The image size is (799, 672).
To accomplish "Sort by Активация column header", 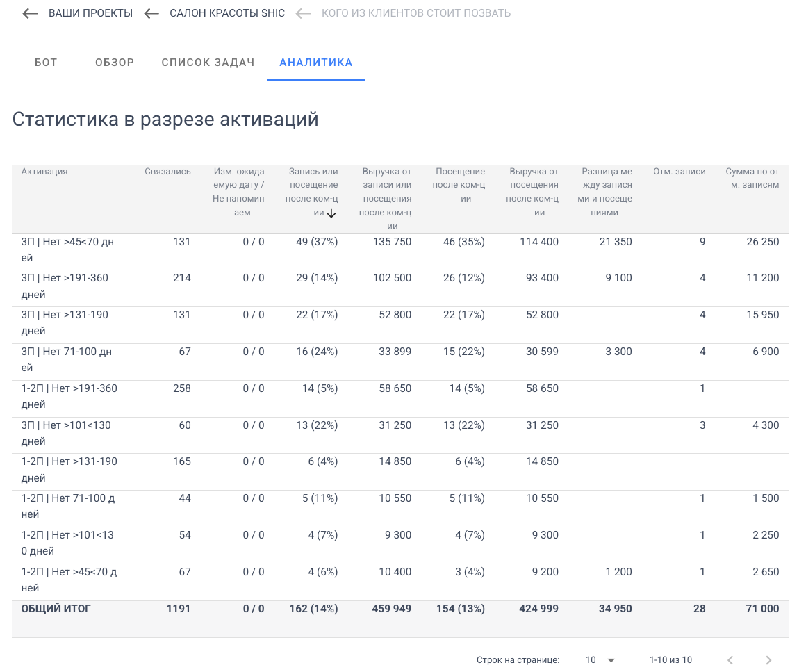I will pos(44,172).
